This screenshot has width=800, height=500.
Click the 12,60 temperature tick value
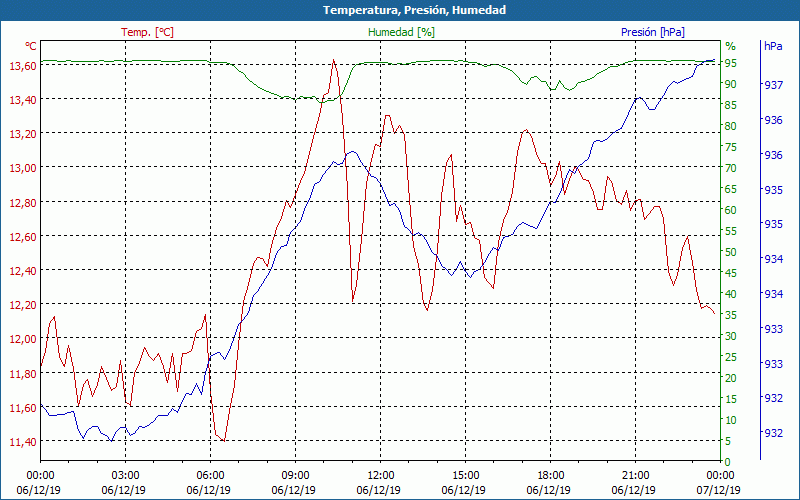point(23,237)
